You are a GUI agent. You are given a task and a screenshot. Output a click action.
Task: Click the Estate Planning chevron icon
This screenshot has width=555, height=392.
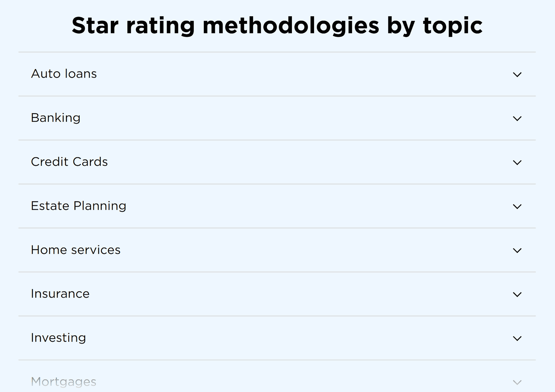517,206
